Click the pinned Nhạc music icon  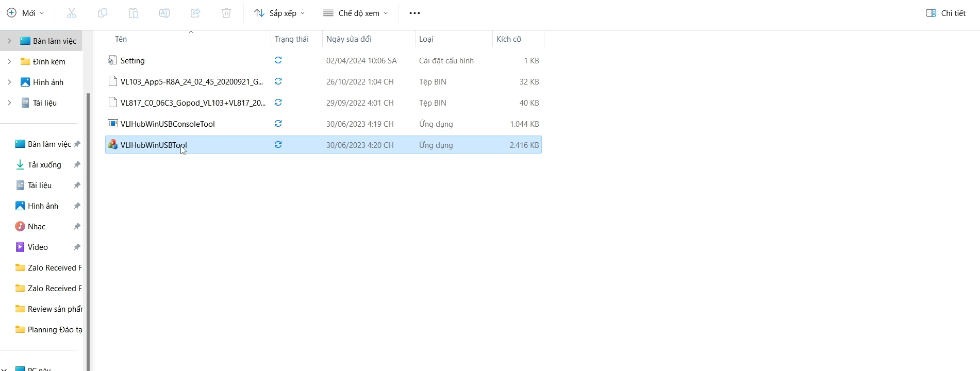click(20, 226)
